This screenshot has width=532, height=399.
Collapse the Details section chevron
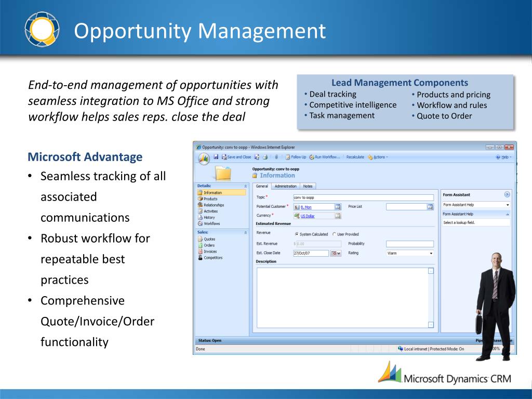246,186
